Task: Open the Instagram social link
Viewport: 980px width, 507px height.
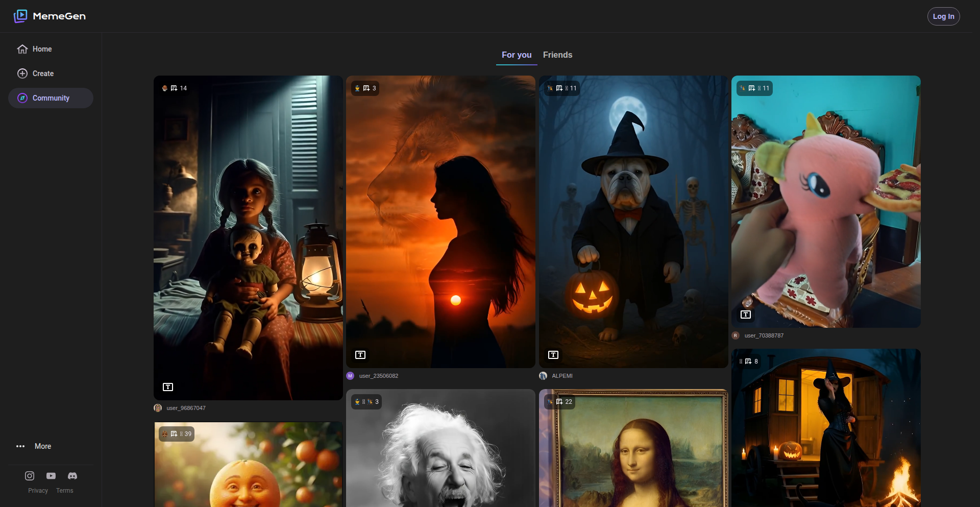Action: [30, 476]
